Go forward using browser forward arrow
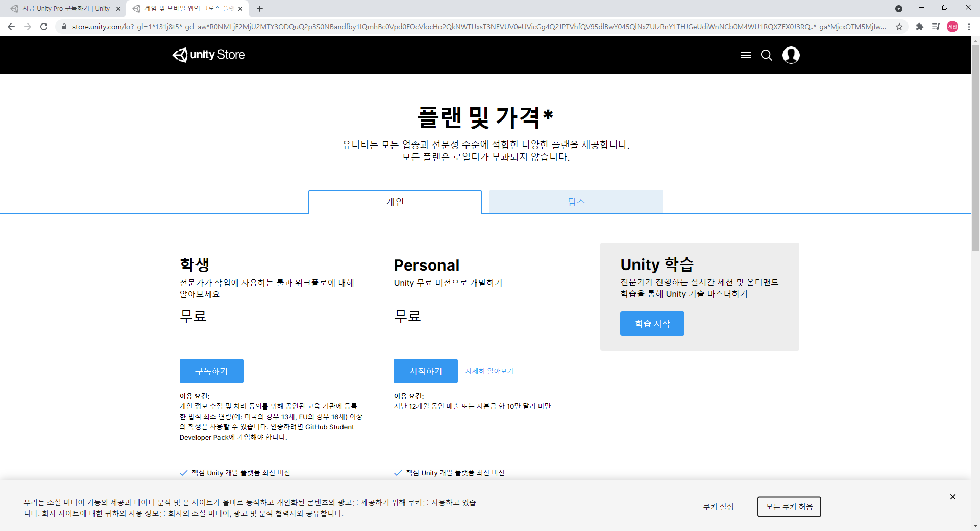The height and width of the screenshot is (531, 980). tap(28, 27)
